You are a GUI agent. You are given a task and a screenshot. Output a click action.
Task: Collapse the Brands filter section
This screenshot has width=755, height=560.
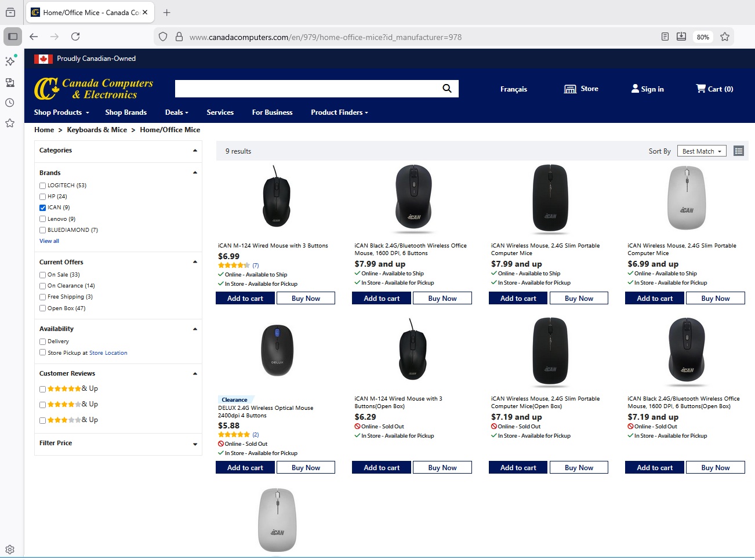[195, 173]
